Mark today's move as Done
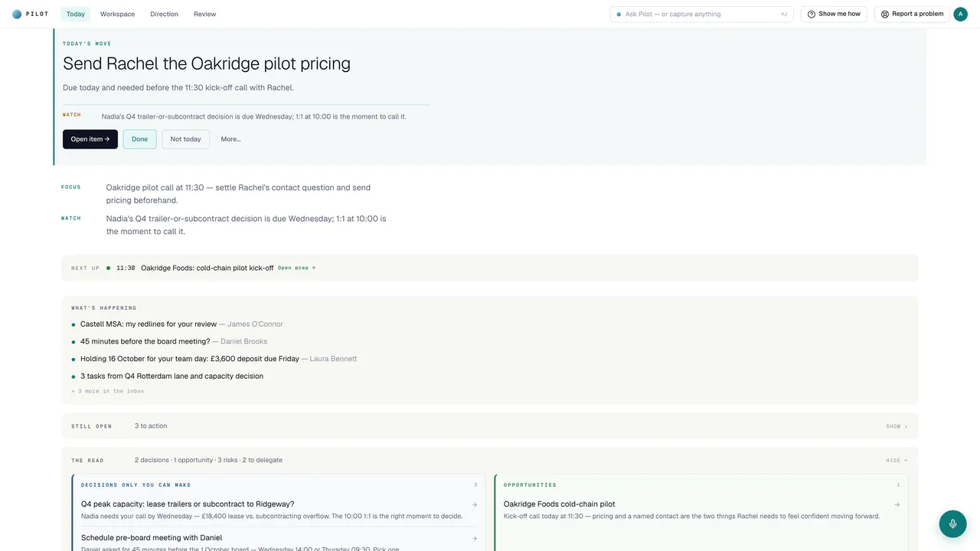This screenshot has height=551, width=980. click(140, 139)
